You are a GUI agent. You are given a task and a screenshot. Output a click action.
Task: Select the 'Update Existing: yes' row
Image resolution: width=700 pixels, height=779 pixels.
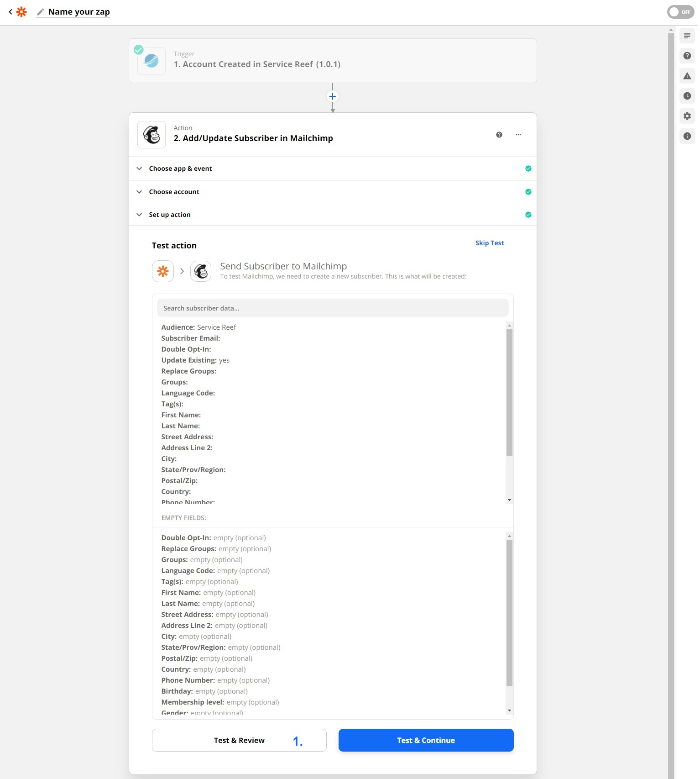click(195, 360)
